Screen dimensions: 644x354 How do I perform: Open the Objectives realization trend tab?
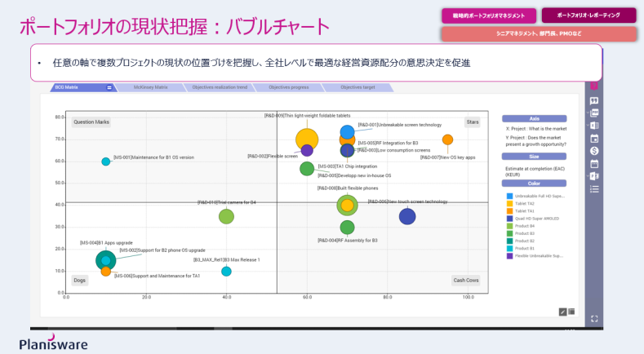point(220,87)
